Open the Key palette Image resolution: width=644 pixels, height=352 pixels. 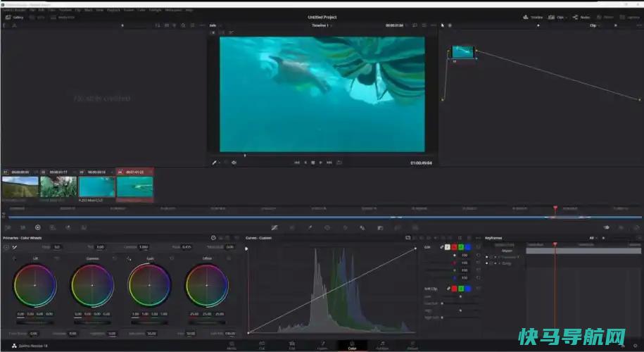coord(398,227)
